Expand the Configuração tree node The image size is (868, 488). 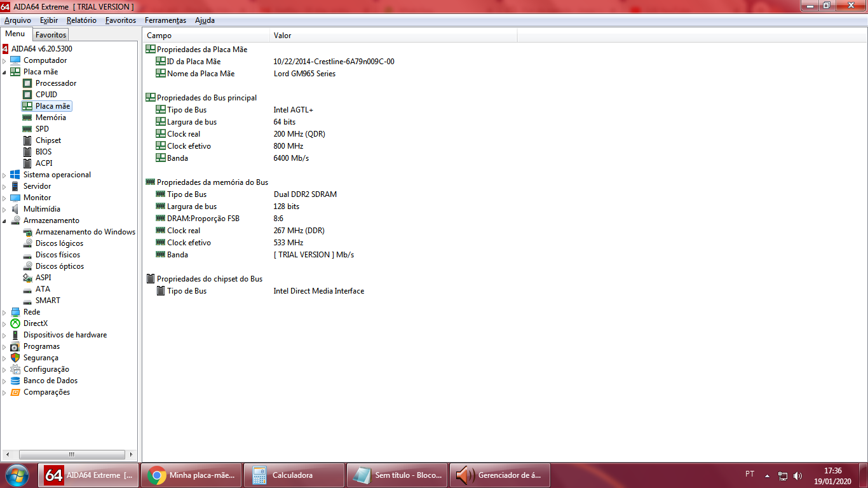(x=4, y=370)
